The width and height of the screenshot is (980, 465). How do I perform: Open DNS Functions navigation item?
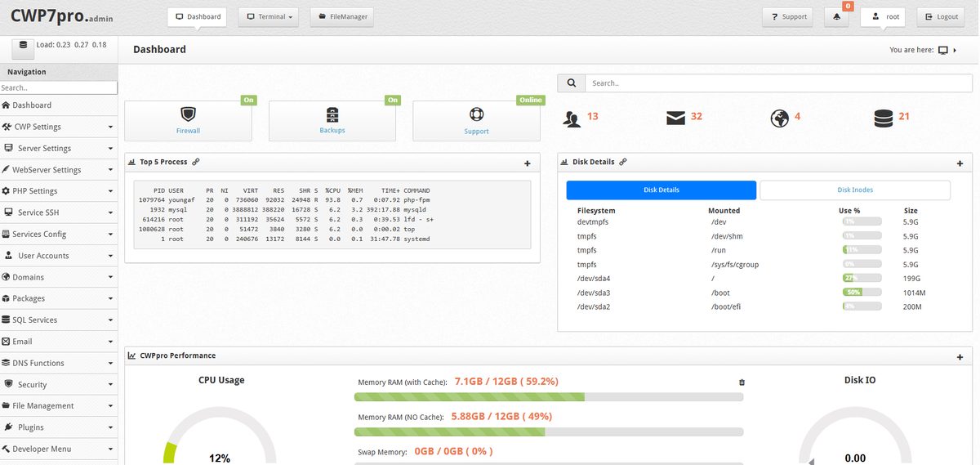(59, 363)
